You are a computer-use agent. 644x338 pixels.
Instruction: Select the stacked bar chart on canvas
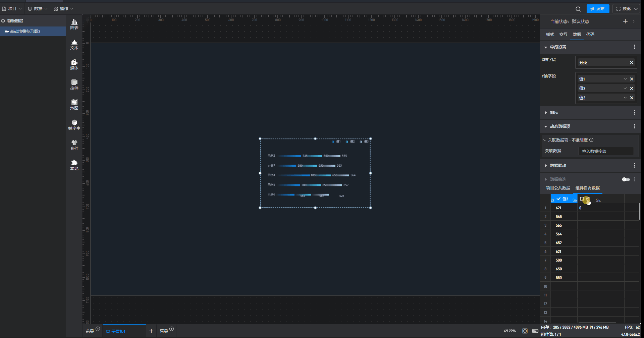click(x=315, y=173)
